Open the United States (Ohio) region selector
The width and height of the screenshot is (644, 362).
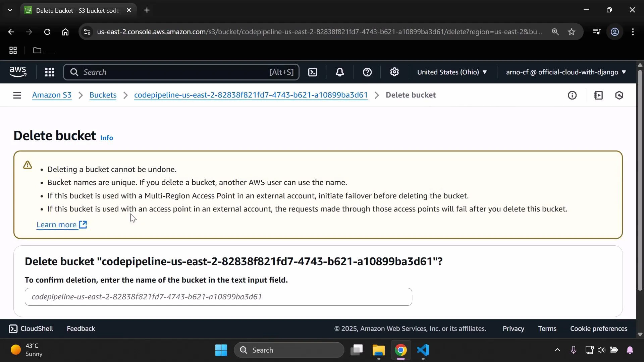[451, 72]
